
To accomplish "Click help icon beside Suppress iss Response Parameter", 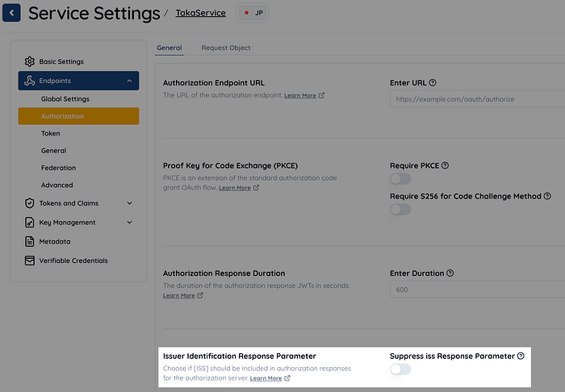I will click(521, 356).
